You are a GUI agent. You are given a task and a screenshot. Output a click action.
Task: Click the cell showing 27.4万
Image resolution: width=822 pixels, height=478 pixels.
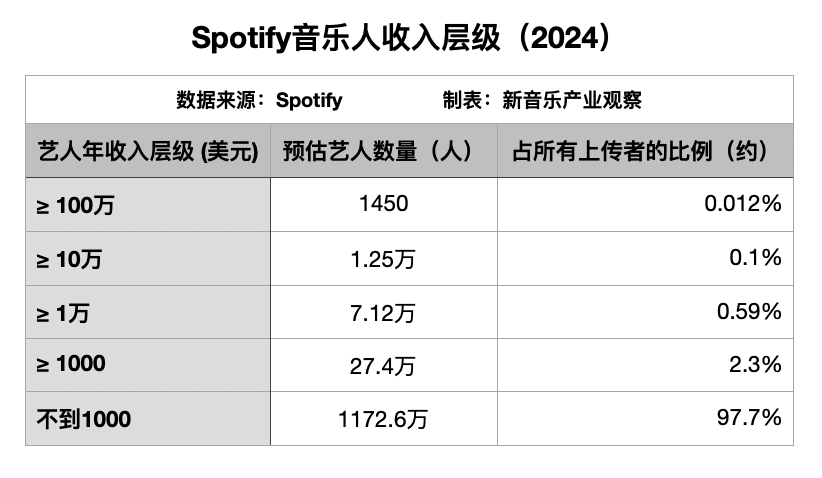[x=383, y=365]
